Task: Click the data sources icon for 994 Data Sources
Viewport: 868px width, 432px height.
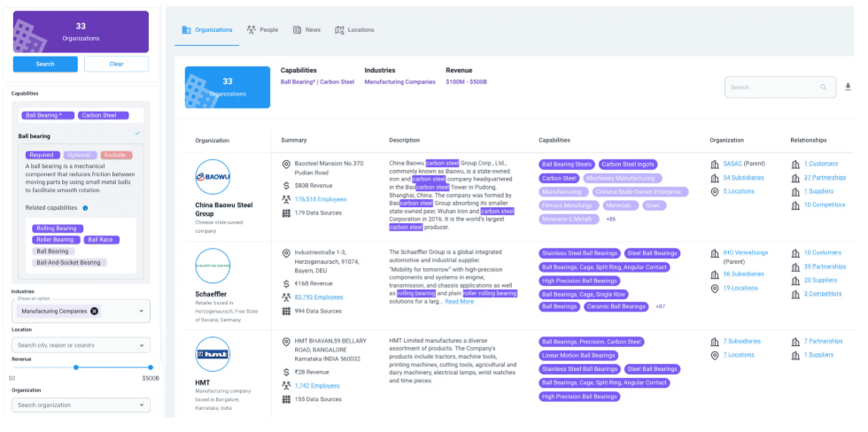Action: [286, 311]
